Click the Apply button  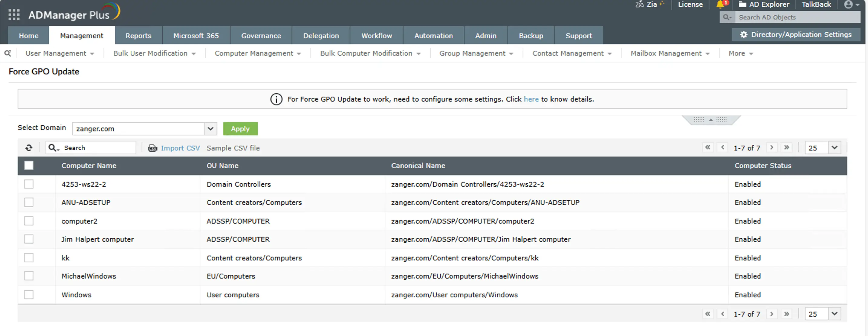[240, 129]
